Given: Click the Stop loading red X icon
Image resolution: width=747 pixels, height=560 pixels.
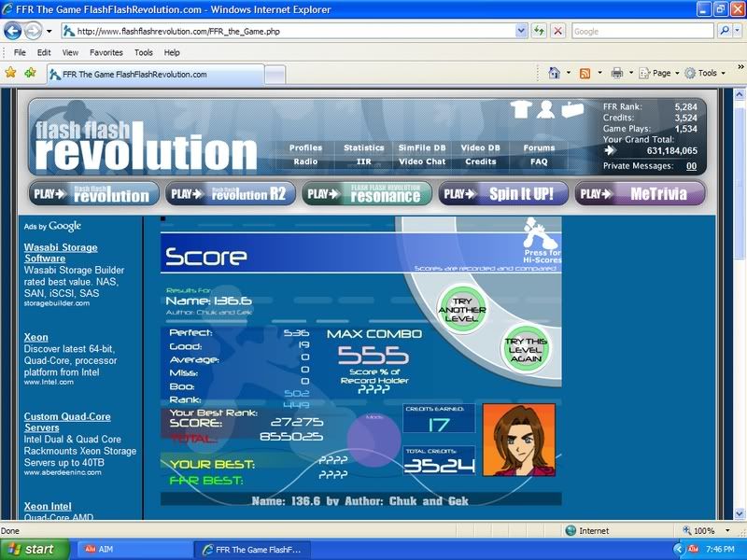Looking at the screenshot, I should coord(557,31).
